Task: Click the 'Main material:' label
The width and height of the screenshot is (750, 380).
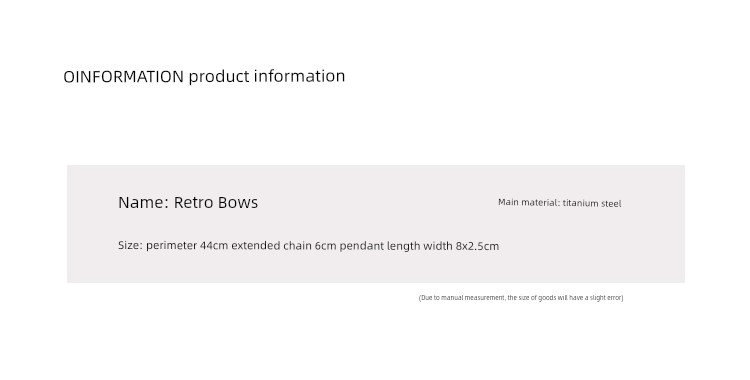Action: pos(529,202)
